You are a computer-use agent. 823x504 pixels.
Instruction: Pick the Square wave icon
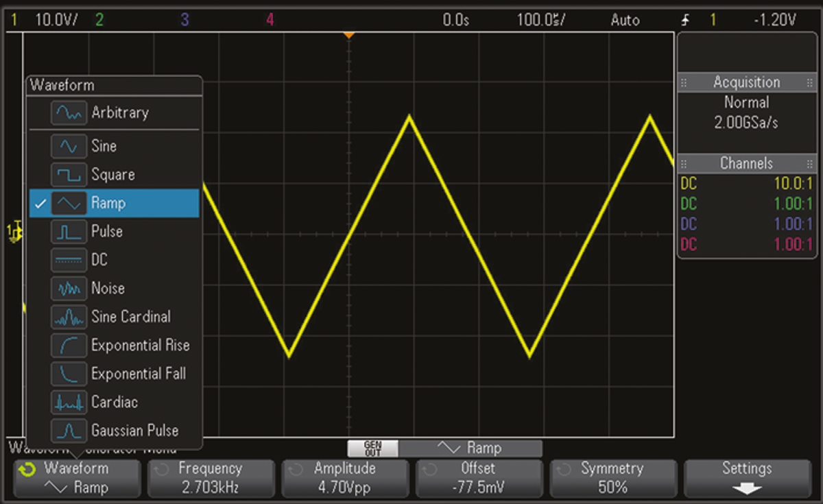[69, 175]
